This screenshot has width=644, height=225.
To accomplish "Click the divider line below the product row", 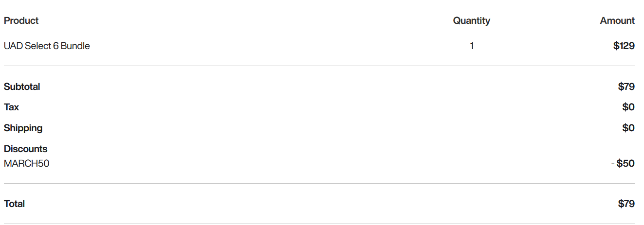I will point(319,66).
